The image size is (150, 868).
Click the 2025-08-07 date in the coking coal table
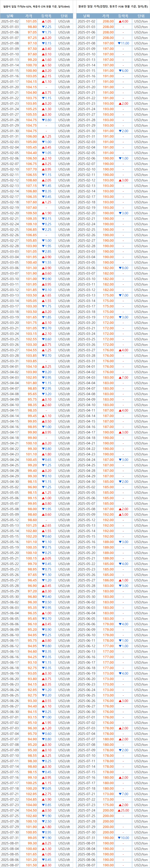tap(86, 865)
